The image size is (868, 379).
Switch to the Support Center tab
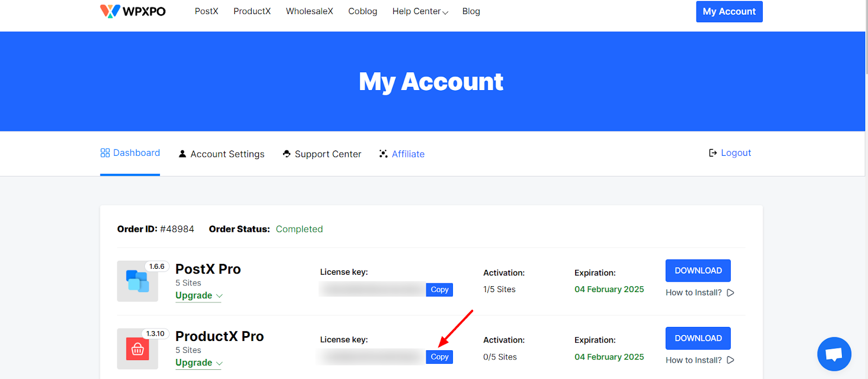pyautogui.click(x=322, y=154)
